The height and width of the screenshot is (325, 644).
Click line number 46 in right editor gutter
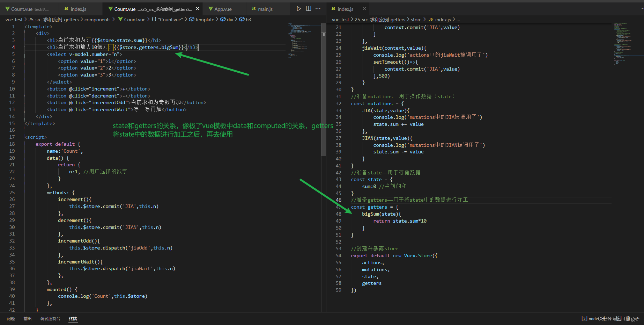coord(339,200)
